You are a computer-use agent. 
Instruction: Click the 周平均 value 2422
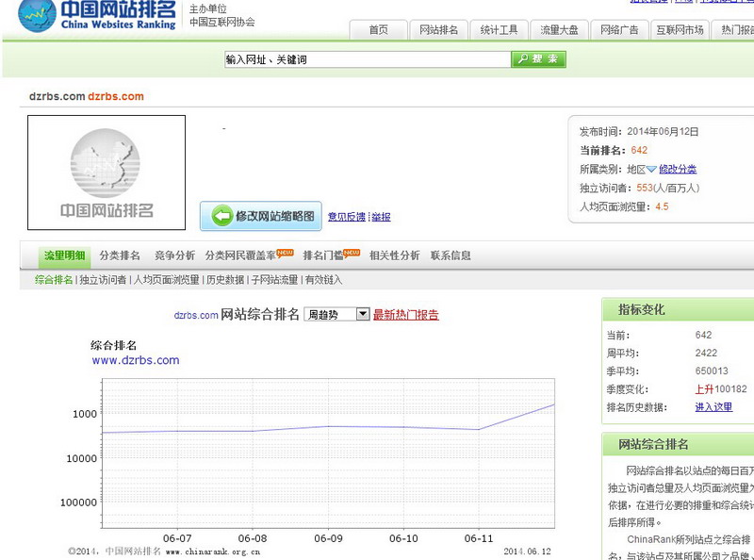[x=706, y=354]
